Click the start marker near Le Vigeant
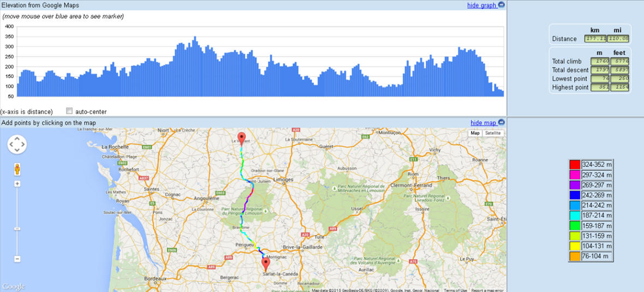644x292 pixels. coord(241,138)
